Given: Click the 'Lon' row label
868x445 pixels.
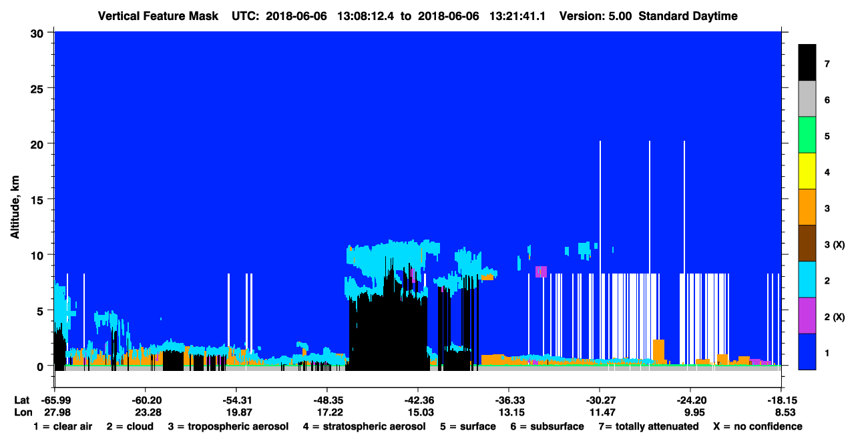Looking at the screenshot, I should [x=23, y=412].
